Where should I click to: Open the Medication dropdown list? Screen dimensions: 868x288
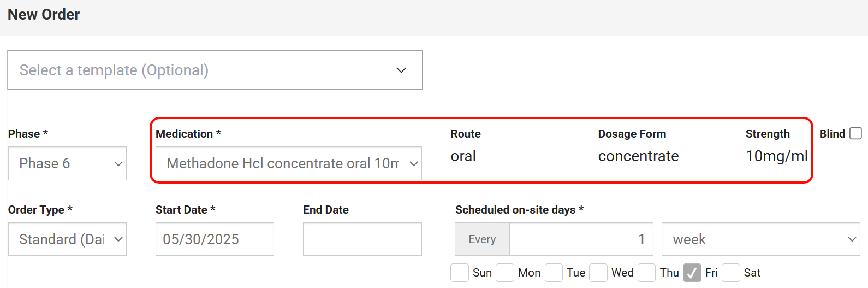(x=288, y=163)
